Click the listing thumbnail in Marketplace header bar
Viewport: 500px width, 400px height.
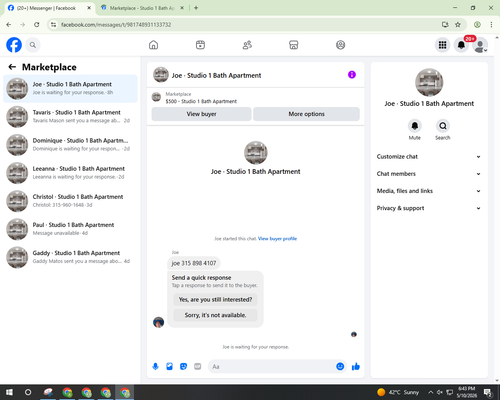point(156,97)
